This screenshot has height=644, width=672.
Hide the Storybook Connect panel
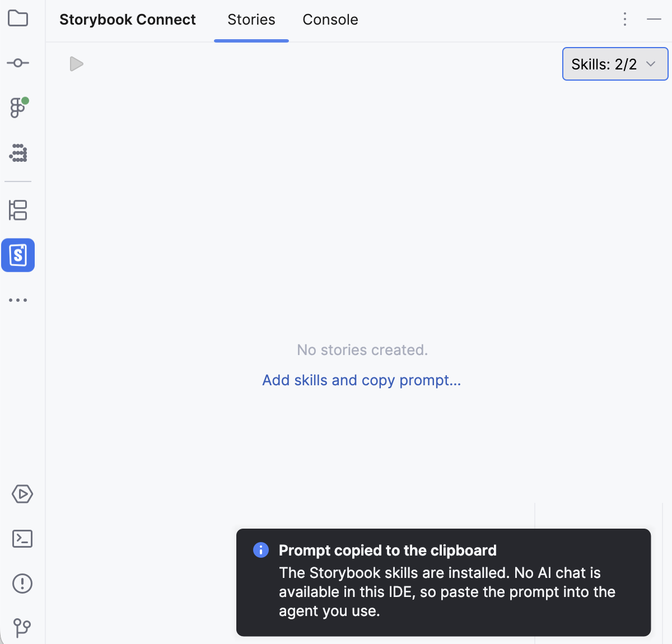pos(654,20)
